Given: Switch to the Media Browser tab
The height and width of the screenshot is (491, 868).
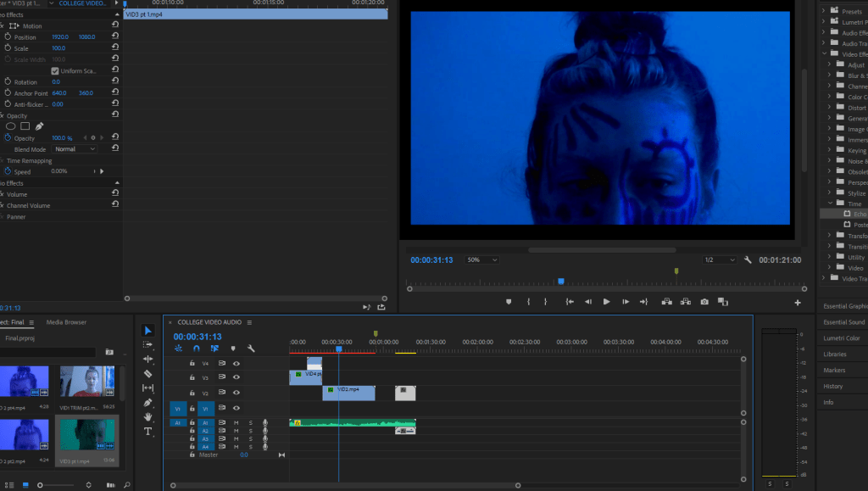Looking at the screenshot, I should coord(66,322).
